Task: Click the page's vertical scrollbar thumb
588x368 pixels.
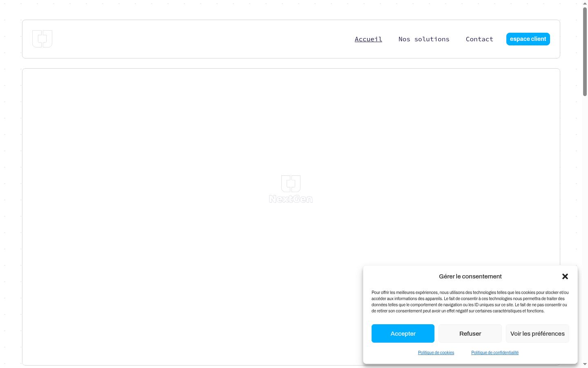Action: click(585, 51)
